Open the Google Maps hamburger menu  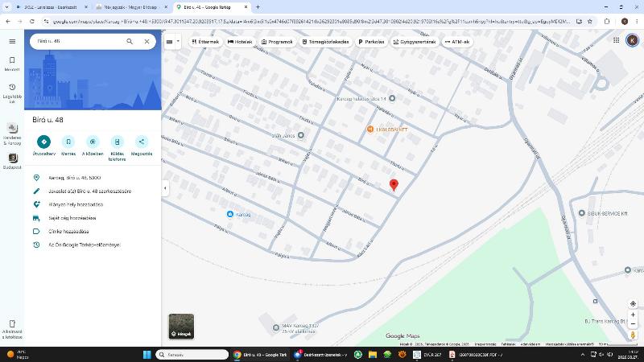tap(12, 42)
